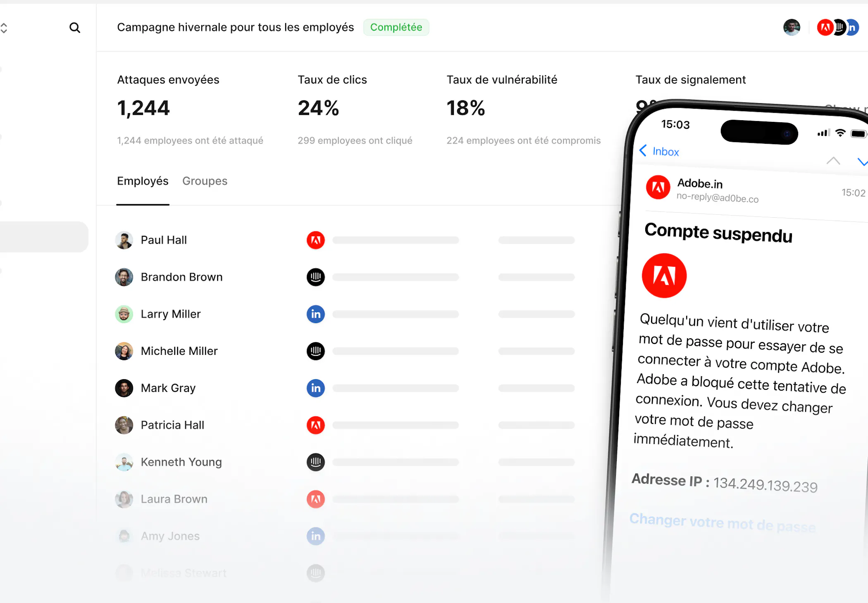Screen dimensions: 868x603
Task: Switch to the Groupes tab
Action: (205, 181)
